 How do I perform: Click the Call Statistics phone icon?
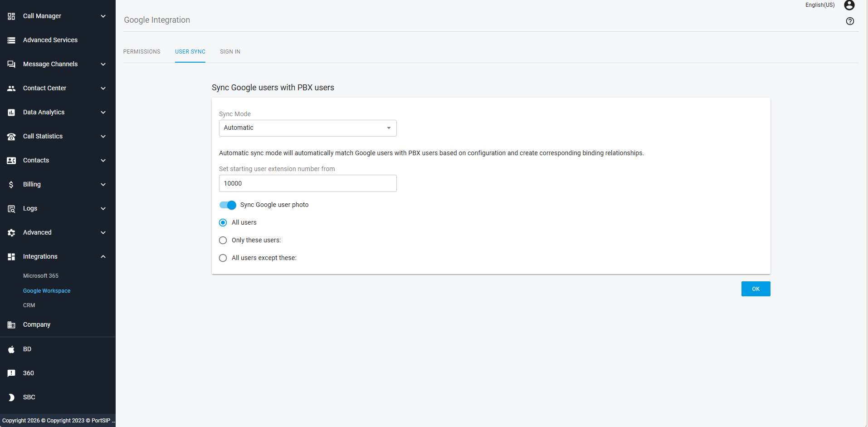(x=11, y=137)
